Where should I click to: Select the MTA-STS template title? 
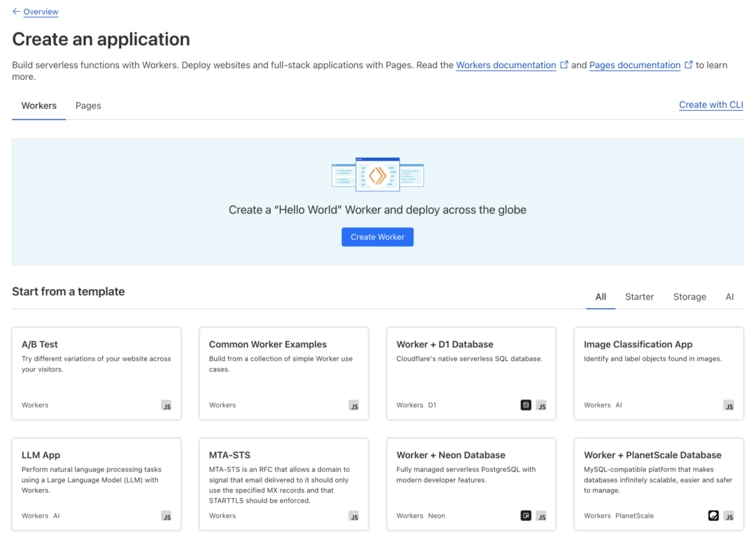[230, 455]
